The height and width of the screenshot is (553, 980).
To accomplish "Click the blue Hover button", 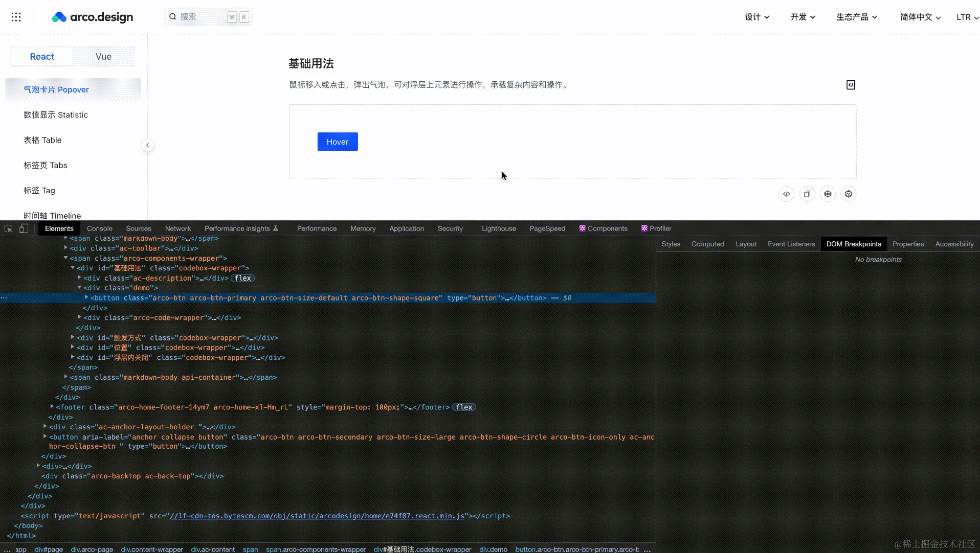I will 338,142.
